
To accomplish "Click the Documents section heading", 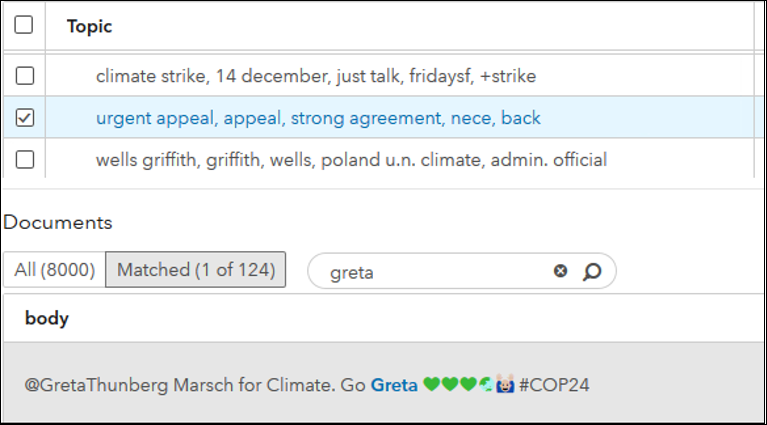I will point(58,222).
